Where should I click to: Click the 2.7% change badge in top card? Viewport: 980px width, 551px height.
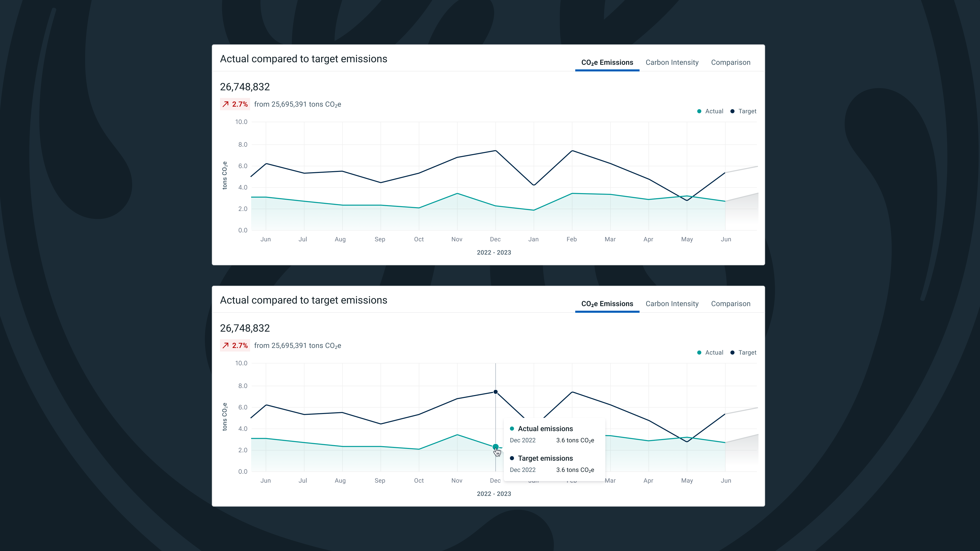(x=235, y=104)
